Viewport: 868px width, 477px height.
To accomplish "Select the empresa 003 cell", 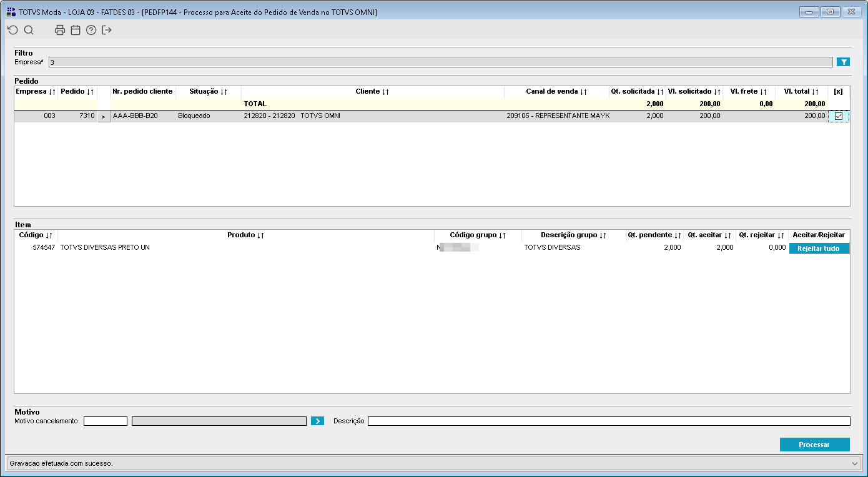I will click(x=36, y=116).
